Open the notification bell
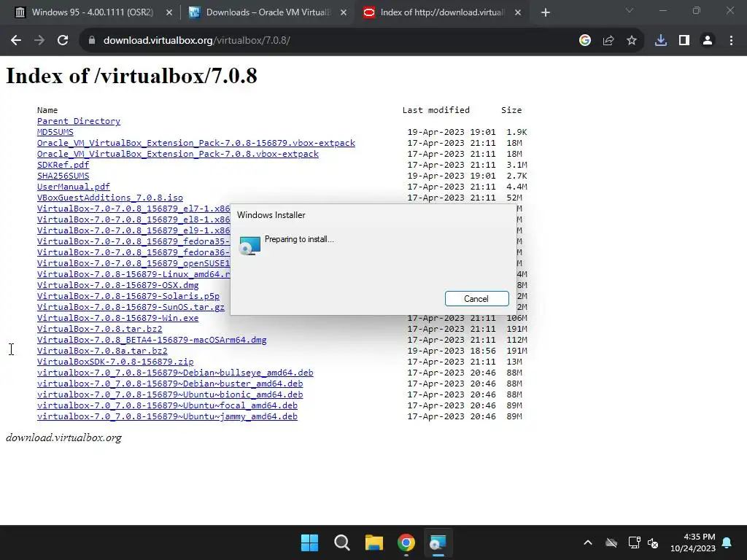747x560 pixels. click(x=727, y=542)
